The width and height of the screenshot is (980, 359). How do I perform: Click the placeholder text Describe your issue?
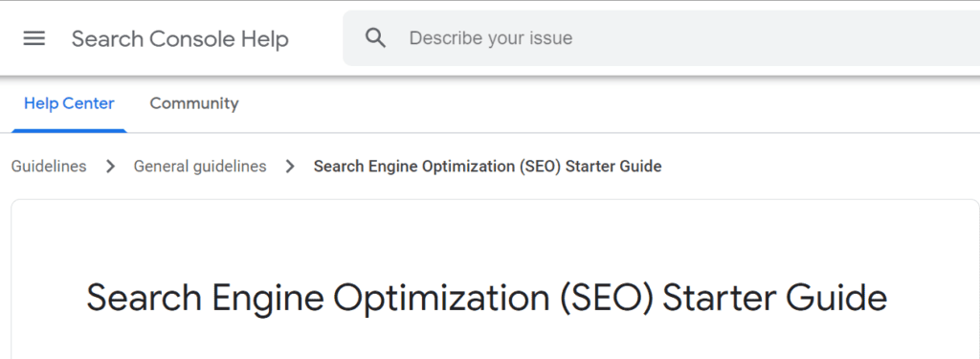tap(491, 38)
